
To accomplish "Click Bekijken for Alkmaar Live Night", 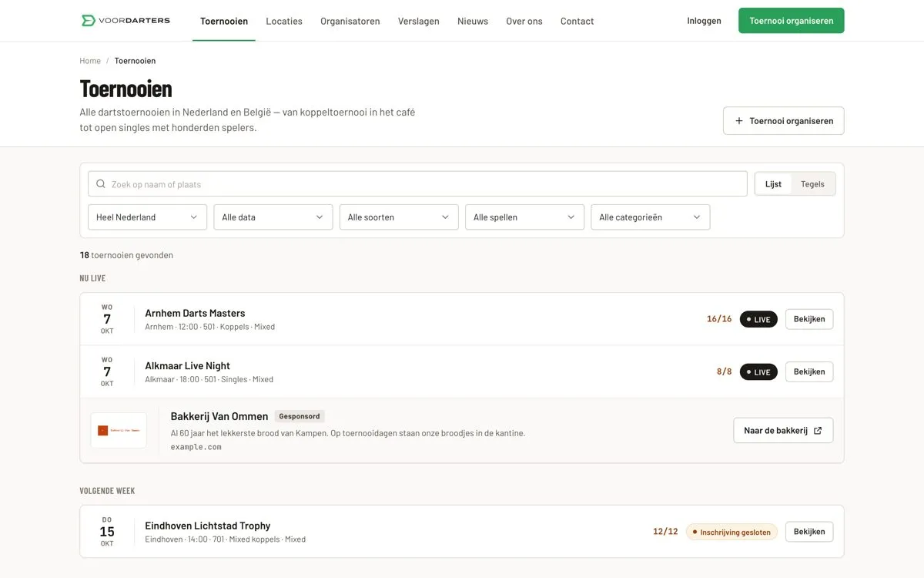I will (809, 371).
